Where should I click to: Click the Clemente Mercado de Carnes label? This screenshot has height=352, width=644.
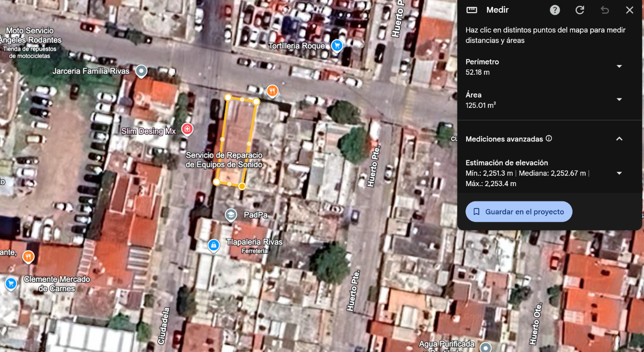click(x=57, y=284)
